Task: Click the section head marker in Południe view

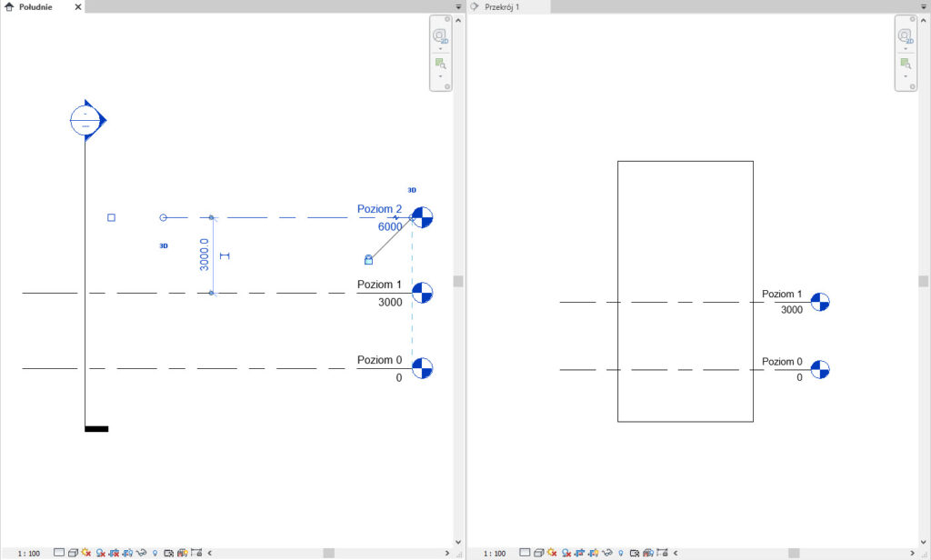Action: [x=86, y=119]
